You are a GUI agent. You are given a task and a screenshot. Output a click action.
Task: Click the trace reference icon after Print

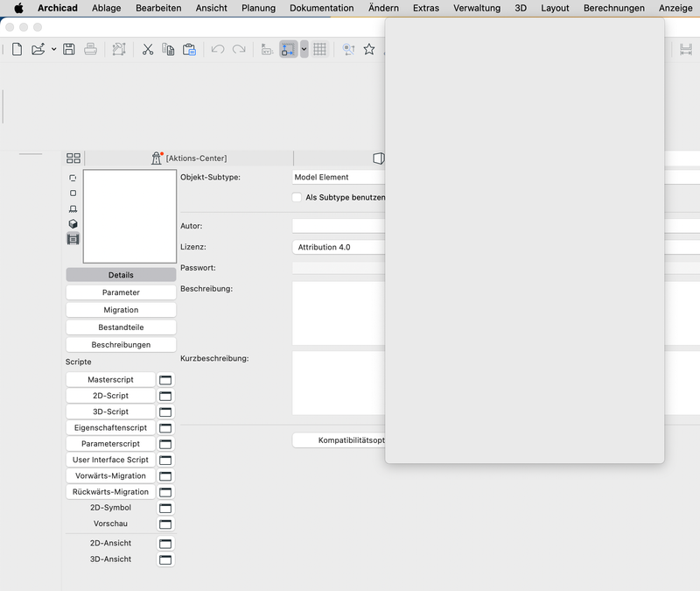pos(119,49)
